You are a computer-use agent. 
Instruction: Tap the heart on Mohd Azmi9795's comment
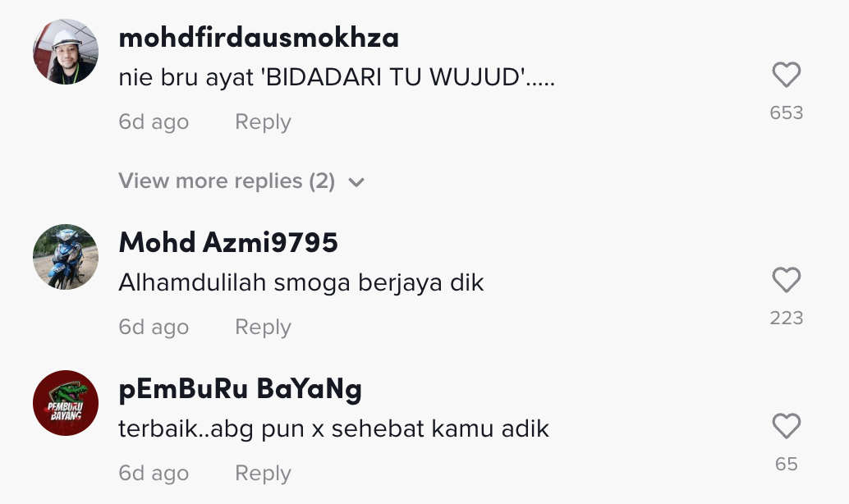point(787,280)
